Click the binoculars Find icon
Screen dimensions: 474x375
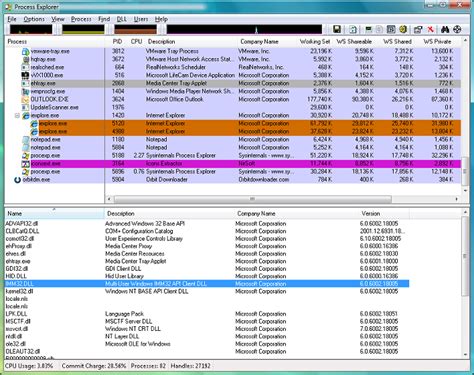445,29
